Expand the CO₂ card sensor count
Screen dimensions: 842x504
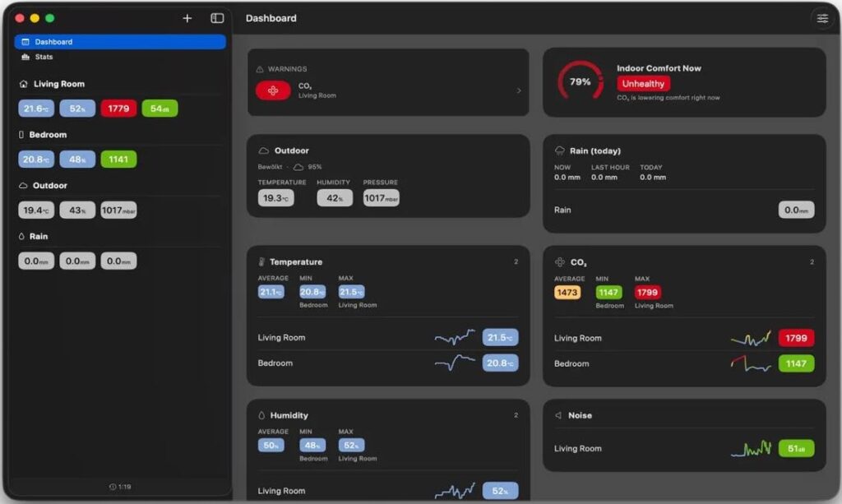tap(812, 262)
